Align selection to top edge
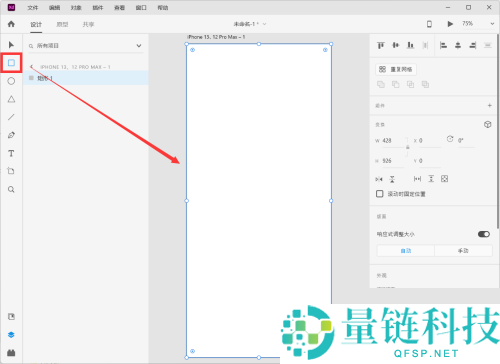The image size is (500, 364). tap(381, 45)
